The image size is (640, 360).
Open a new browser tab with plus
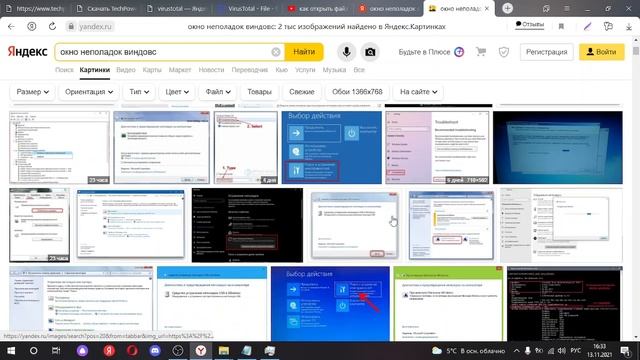[507, 8]
